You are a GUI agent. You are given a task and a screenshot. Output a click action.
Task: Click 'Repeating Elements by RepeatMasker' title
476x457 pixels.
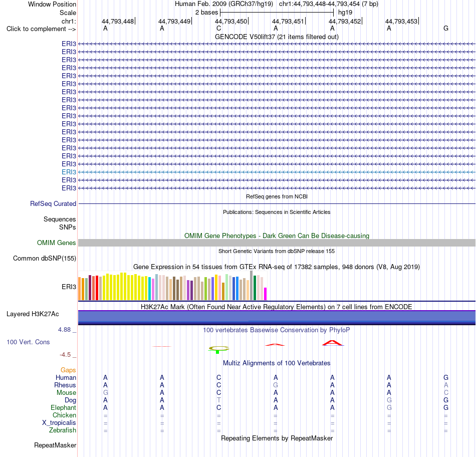point(277,438)
